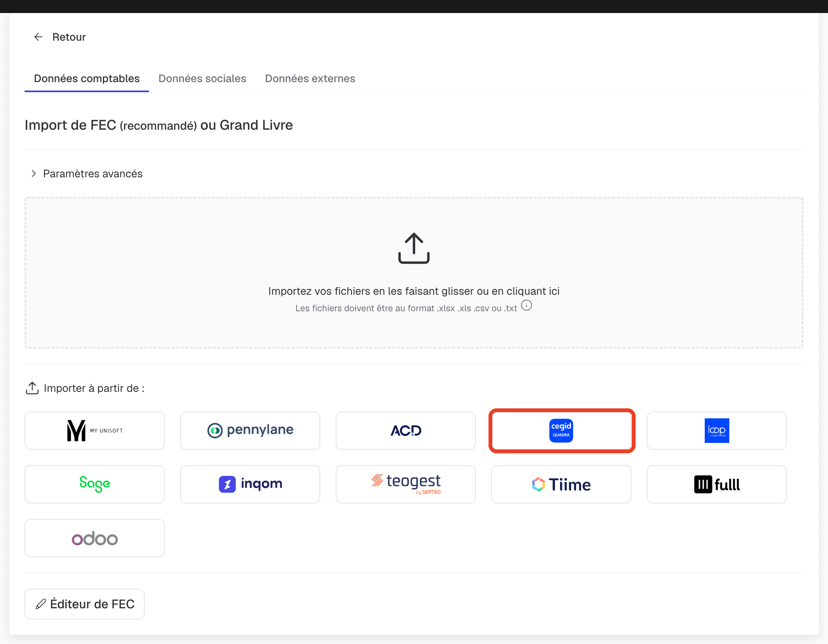Import from ACD
Image resolution: width=828 pixels, height=644 pixels.
point(406,431)
